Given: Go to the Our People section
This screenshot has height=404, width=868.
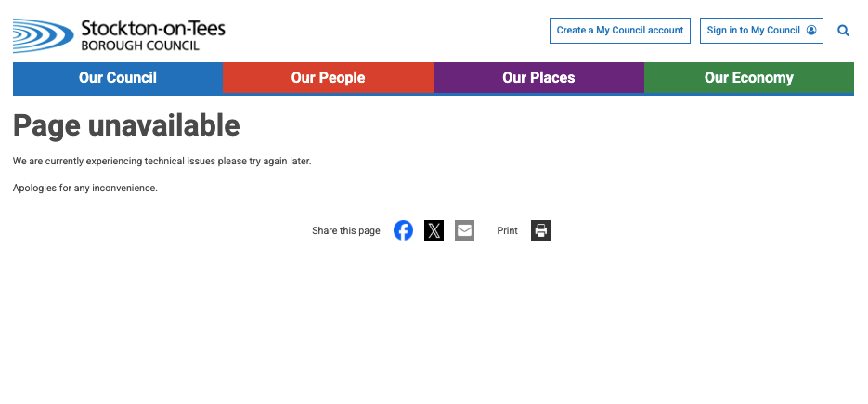Looking at the screenshot, I should (328, 78).
